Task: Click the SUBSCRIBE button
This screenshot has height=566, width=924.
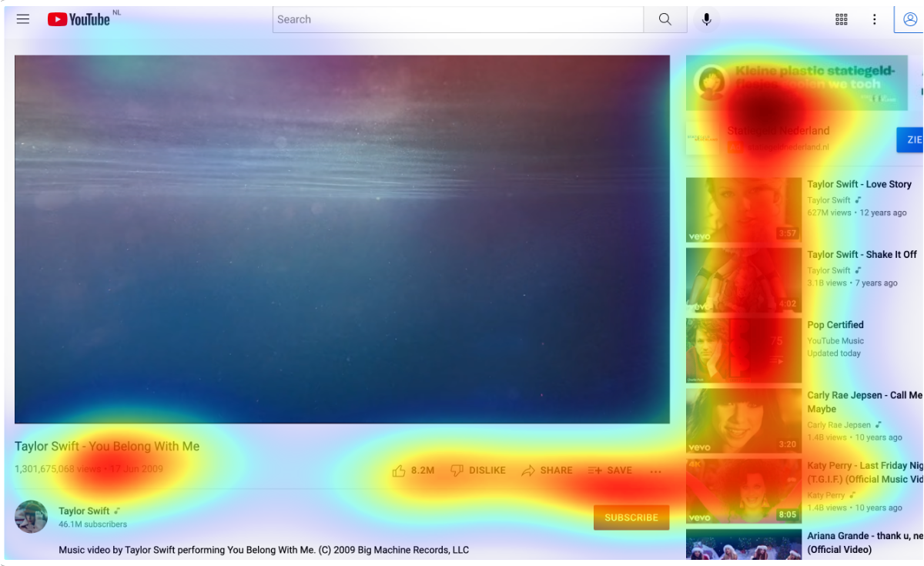Action: click(631, 517)
